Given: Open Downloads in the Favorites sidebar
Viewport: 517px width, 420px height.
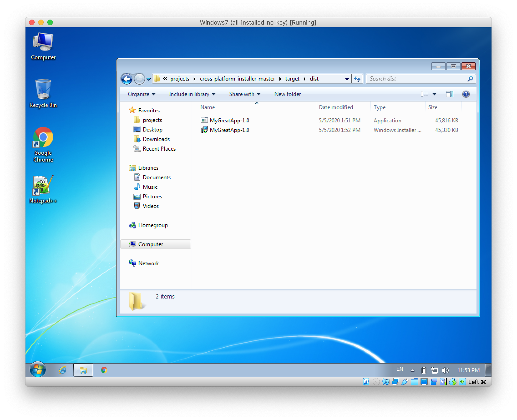Looking at the screenshot, I should (156, 139).
